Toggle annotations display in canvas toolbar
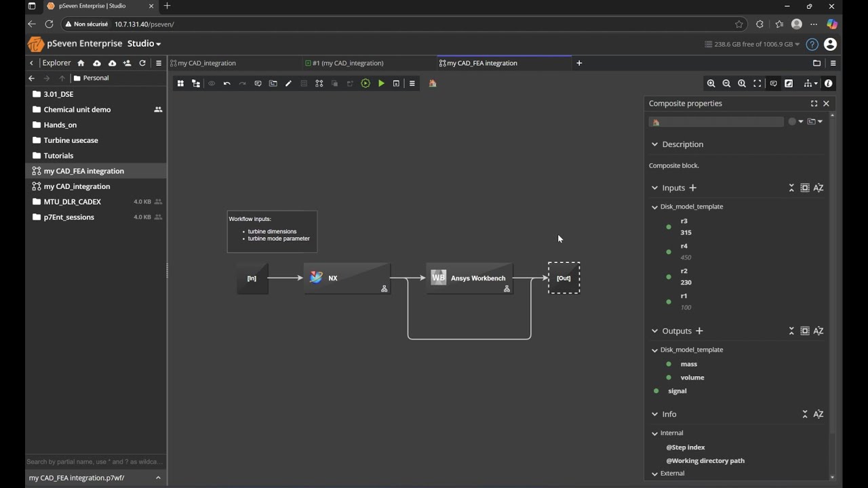Screen dimensions: 868x488 [x=773, y=83]
